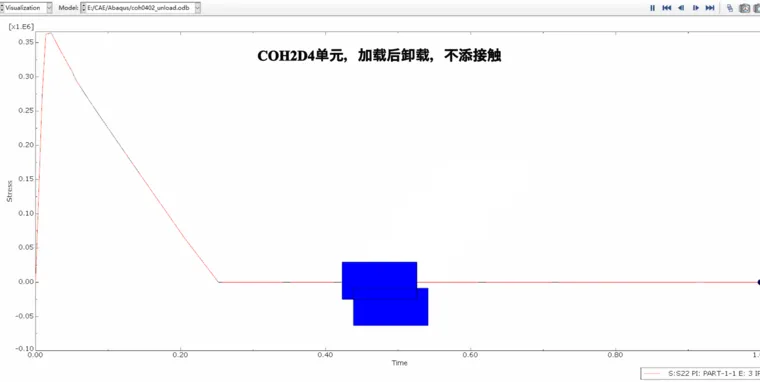Click the 0.80 time axis value
760x382 pixels.
click(x=615, y=354)
